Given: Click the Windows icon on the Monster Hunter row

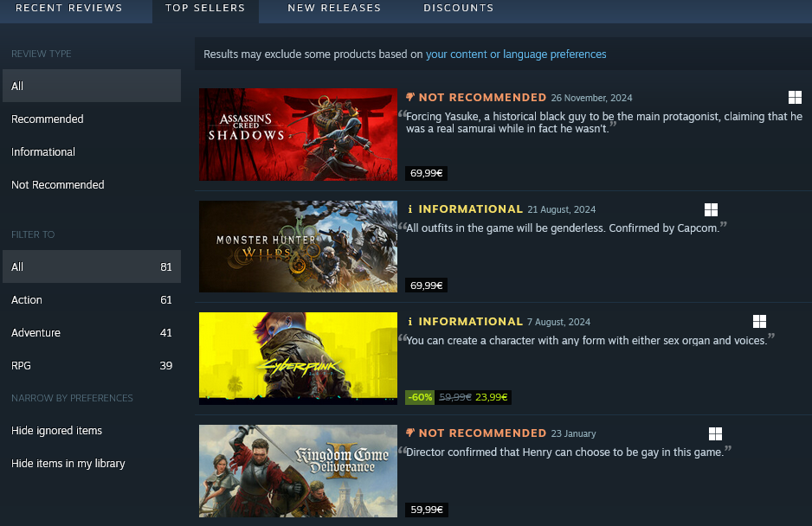Looking at the screenshot, I should tap(711, 209).
